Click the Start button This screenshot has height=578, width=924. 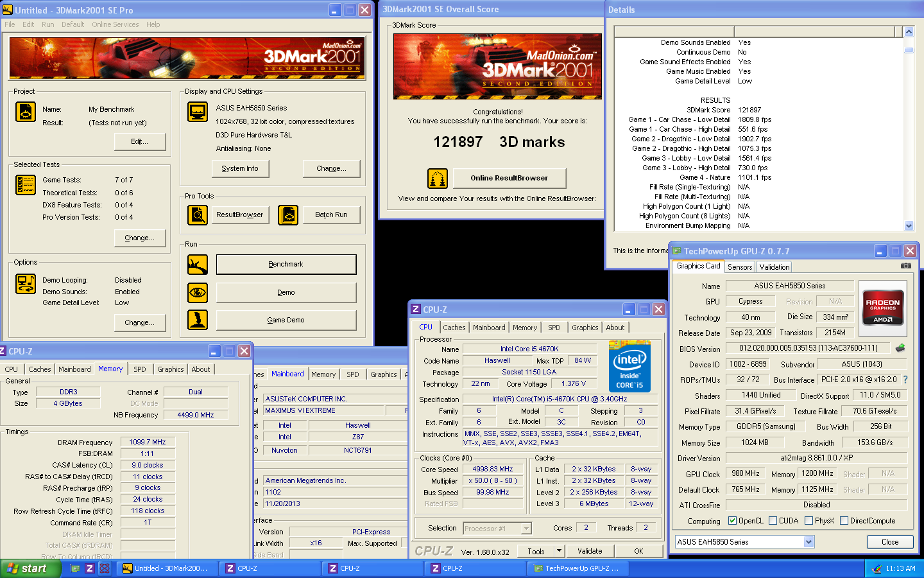31,568
